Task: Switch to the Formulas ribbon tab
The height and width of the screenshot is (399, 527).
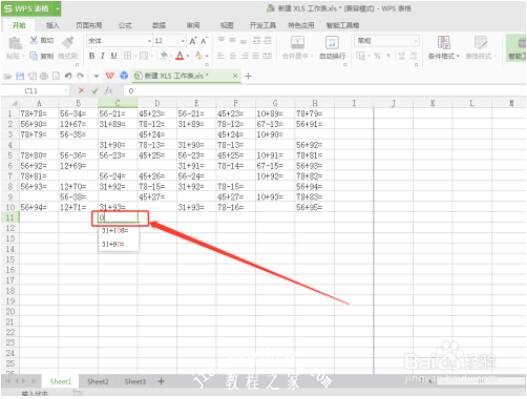Action: click(125, 25)
